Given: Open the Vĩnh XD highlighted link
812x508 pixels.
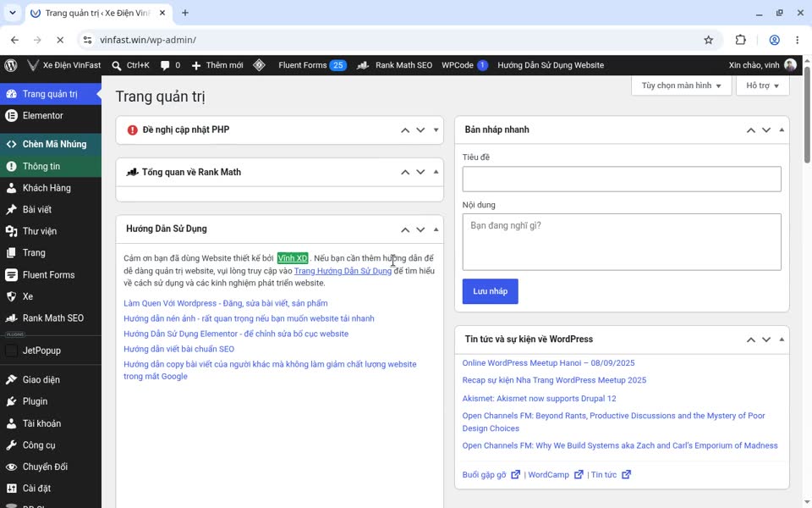Looking at the screenshot, I should [x=293, y=258].
